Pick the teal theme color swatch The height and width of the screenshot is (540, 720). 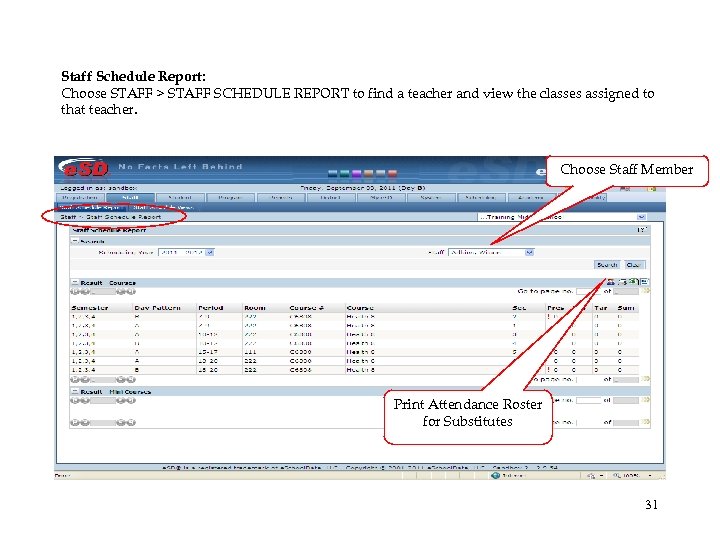[344, 173]
